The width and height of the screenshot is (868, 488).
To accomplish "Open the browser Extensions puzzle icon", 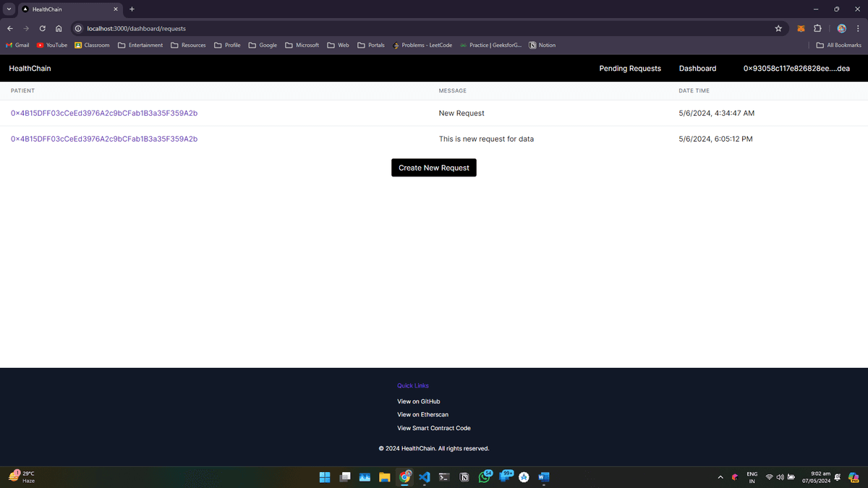I will pyautogui.click(x=817, y=29).
